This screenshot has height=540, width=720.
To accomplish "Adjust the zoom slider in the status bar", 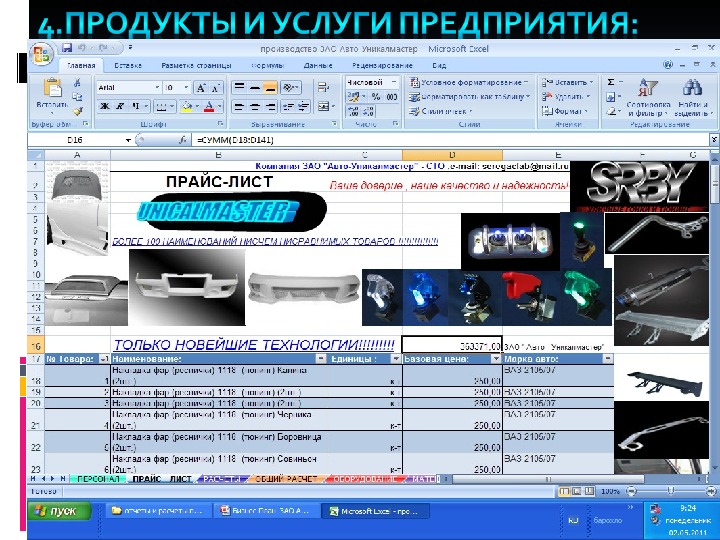I will point(670,491).
